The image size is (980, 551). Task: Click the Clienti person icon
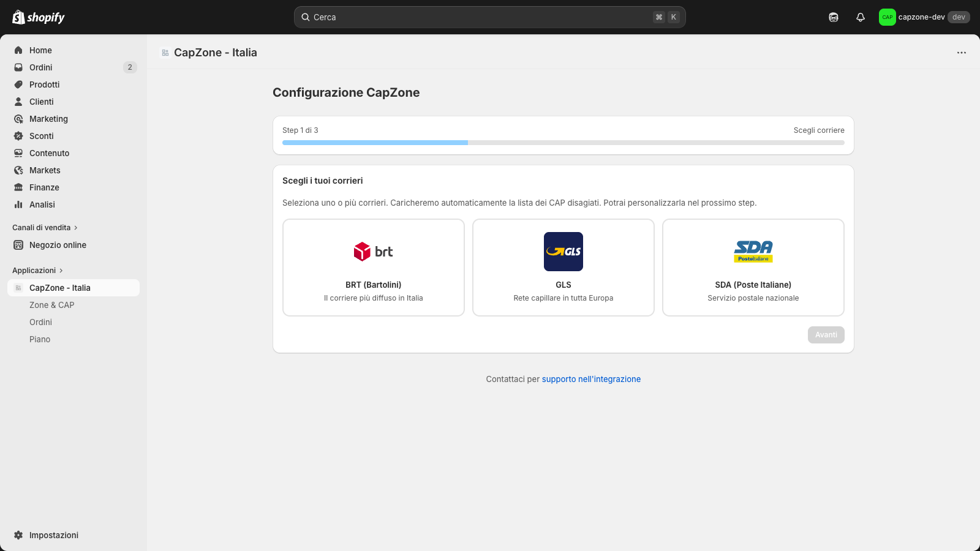18,102
